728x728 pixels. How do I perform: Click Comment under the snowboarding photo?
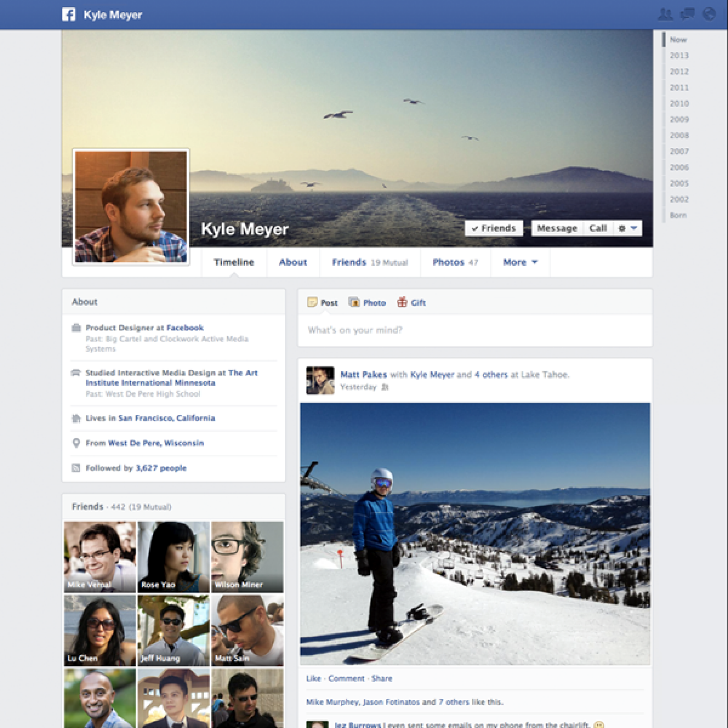[346, 678]
